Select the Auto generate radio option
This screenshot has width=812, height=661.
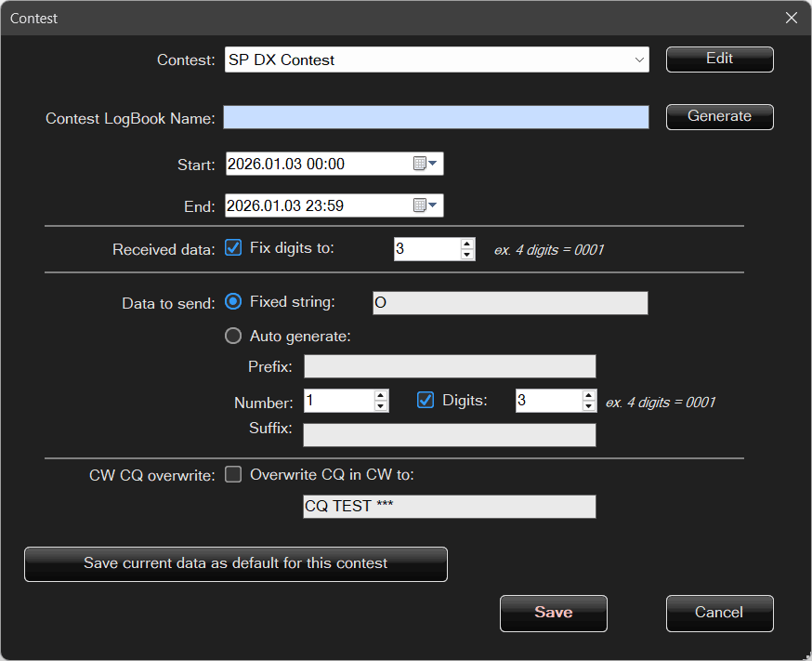pos(234,336)
